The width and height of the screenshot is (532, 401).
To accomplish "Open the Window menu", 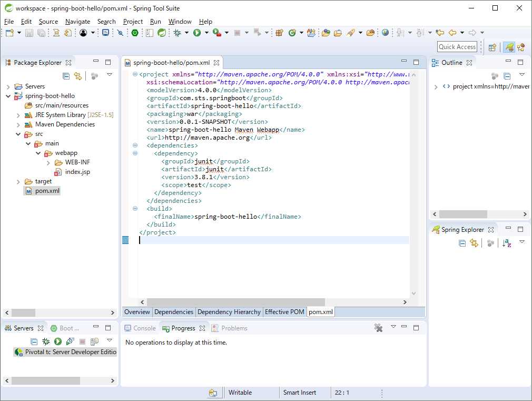I will point(180,22).
